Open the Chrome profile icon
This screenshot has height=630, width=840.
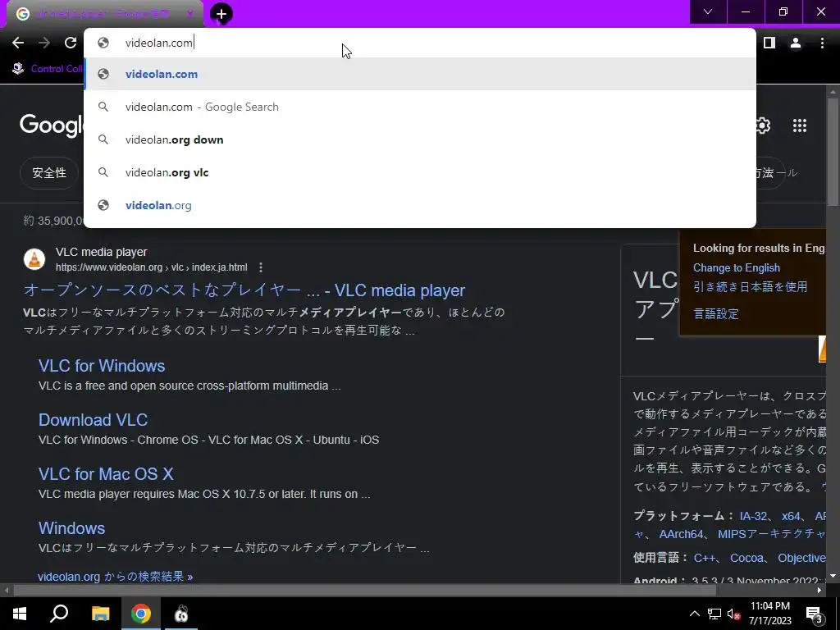[796, 43]
